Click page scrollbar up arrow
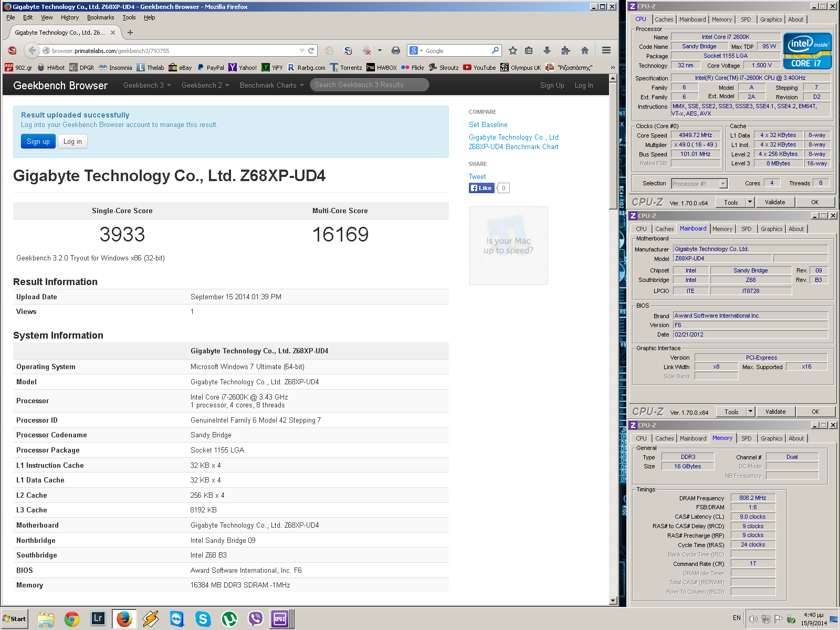Image resolution: width=840 pixels, height=630 pixels. click(x=613, y=78)
